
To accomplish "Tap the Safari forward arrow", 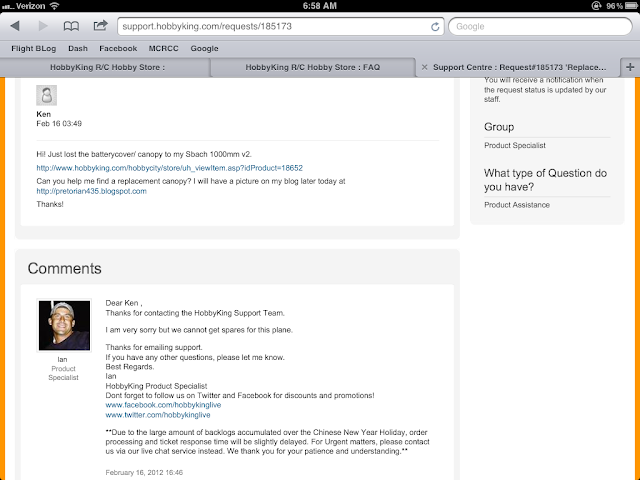I will point(43,26).
